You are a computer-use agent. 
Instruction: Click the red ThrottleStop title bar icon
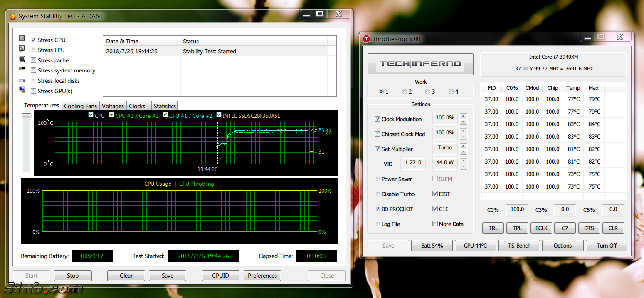(366, 39)
